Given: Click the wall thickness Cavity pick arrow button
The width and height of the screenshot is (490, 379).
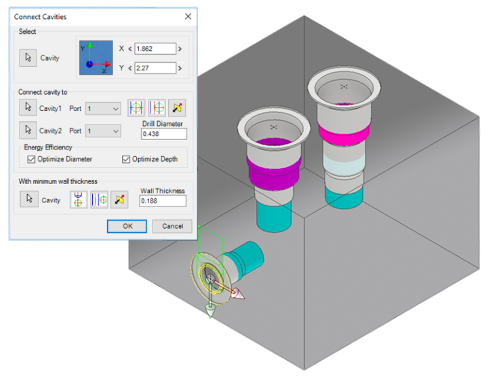Looking at the screenshot, I should point(29,199).
